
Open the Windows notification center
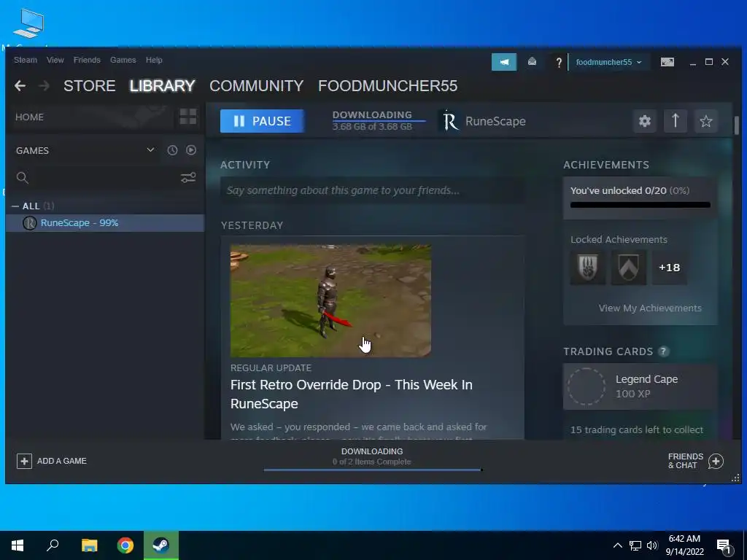(x=724, y=547)
